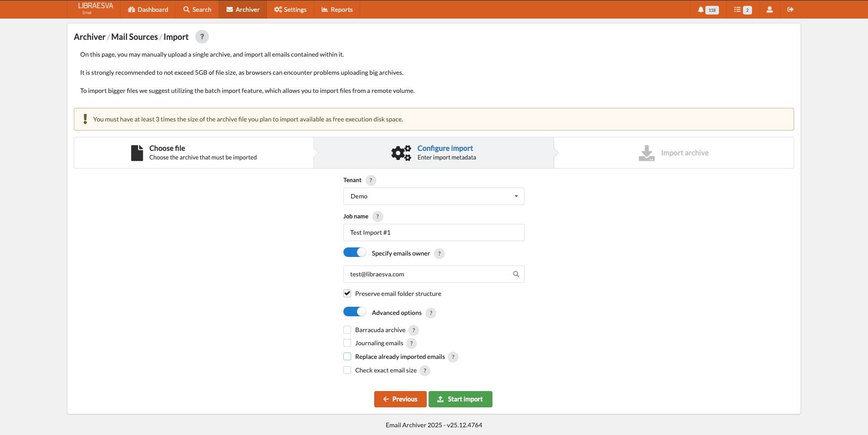Open the Dashboard menu

148,10
